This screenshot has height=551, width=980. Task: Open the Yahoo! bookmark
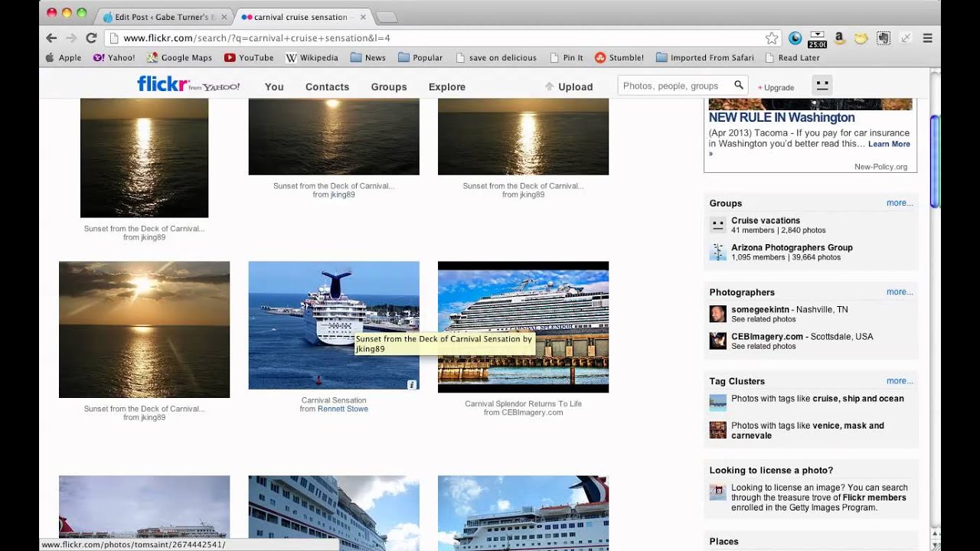point(114,57)
